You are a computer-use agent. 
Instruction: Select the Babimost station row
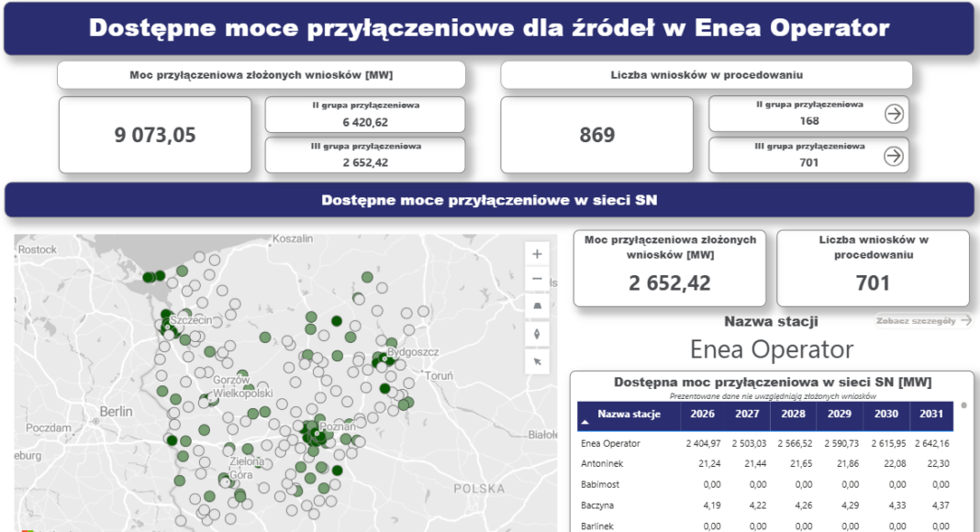click(602, 484)
